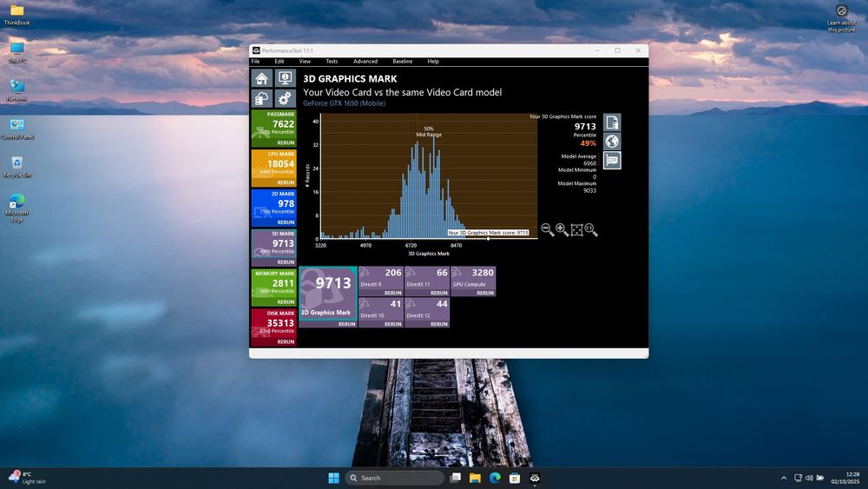Screen dimensions: 868x489
Task: Click the fit-to-view chart icon
Action: tap(577, 230)
